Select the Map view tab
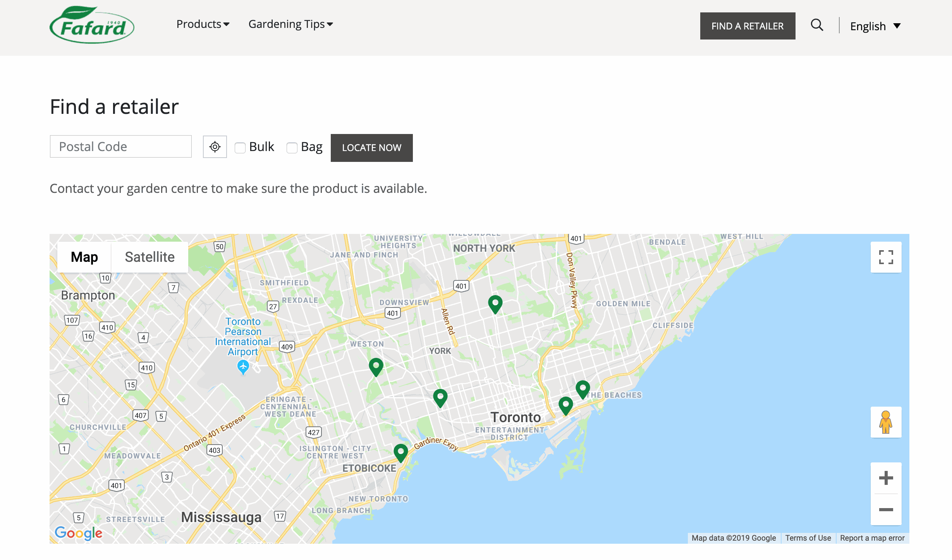952x560 pixels. pyautogui.click(x=84, y=257)
